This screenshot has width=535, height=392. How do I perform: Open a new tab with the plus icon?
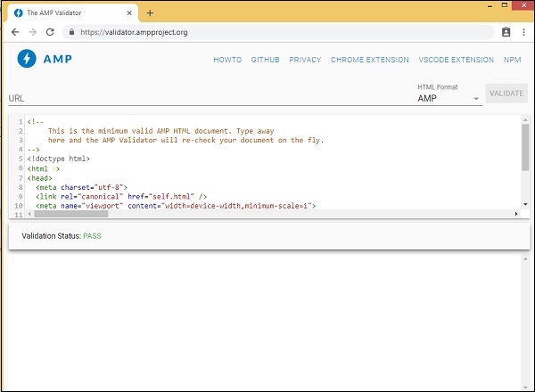tap(150, 12)
